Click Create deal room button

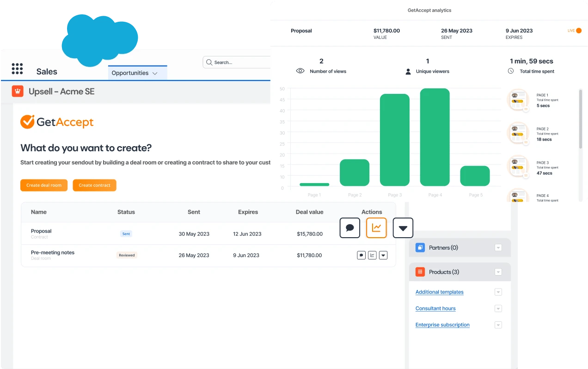(x=44, y=185)
